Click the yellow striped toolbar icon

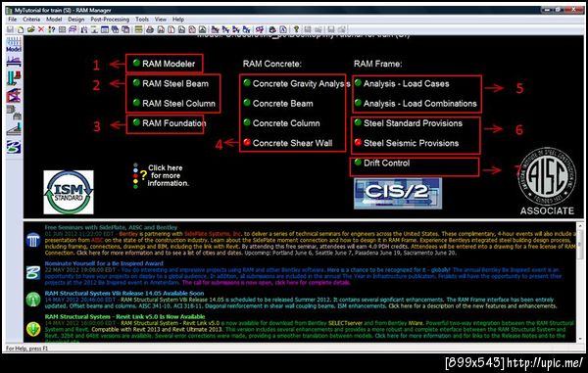pyautogui.click(x=139, y=29)
